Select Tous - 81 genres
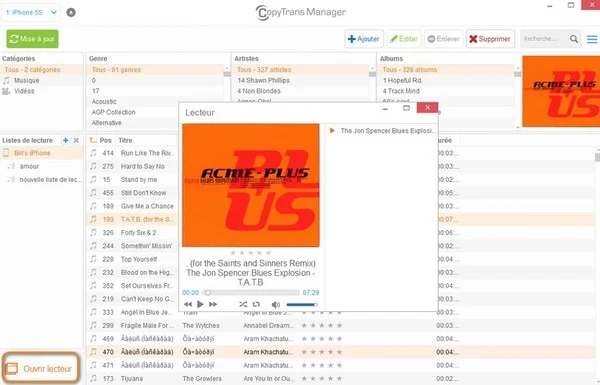The image size is (600, 385). (155, 70)
